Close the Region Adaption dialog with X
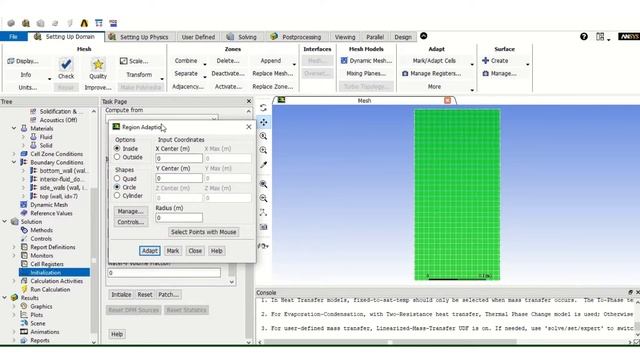This screenshot has width=640, height=360. (249, 127)
